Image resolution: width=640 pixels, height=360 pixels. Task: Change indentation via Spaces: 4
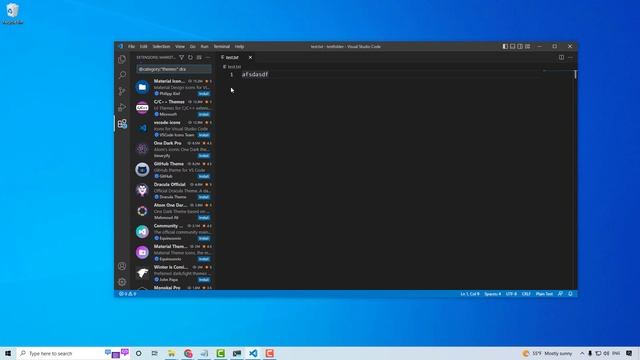(x=493, y=294)
